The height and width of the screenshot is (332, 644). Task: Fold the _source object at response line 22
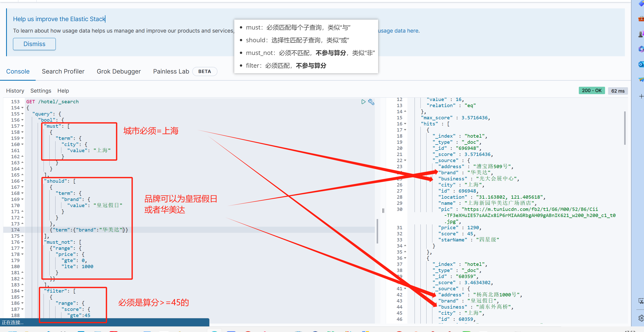405,161
